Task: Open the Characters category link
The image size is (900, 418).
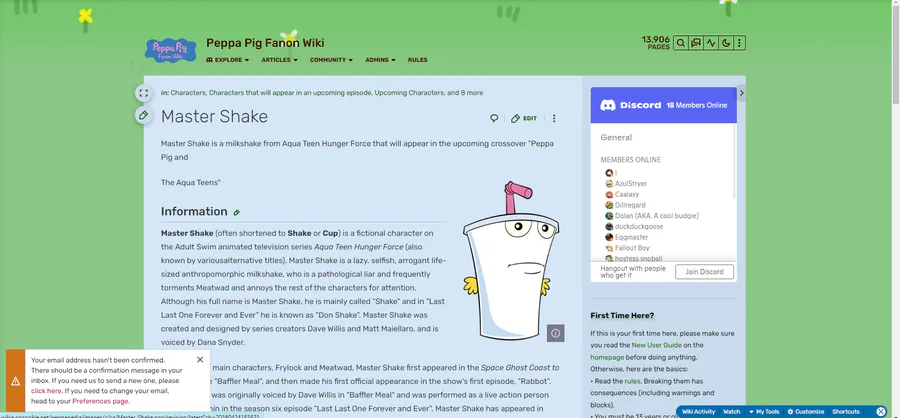Action: click(188, 92)
